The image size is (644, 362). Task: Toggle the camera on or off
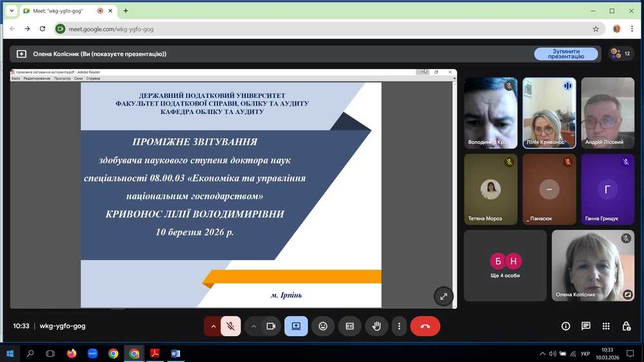click(x=271, y=327)
